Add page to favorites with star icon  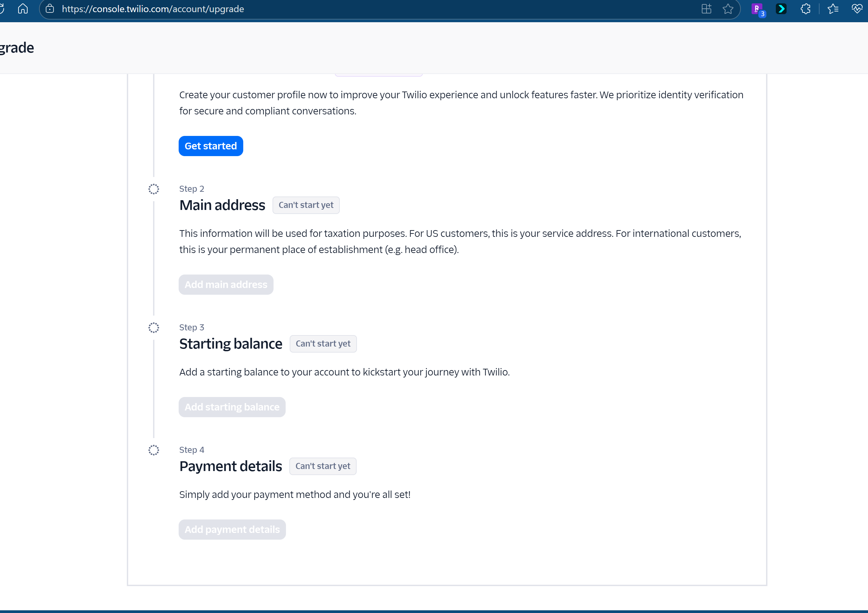(728, 9)
